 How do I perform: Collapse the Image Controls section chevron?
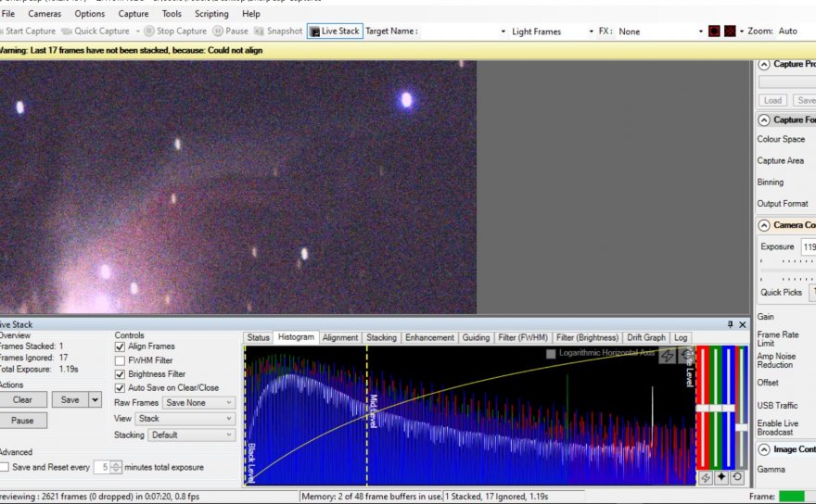point(764,449)
